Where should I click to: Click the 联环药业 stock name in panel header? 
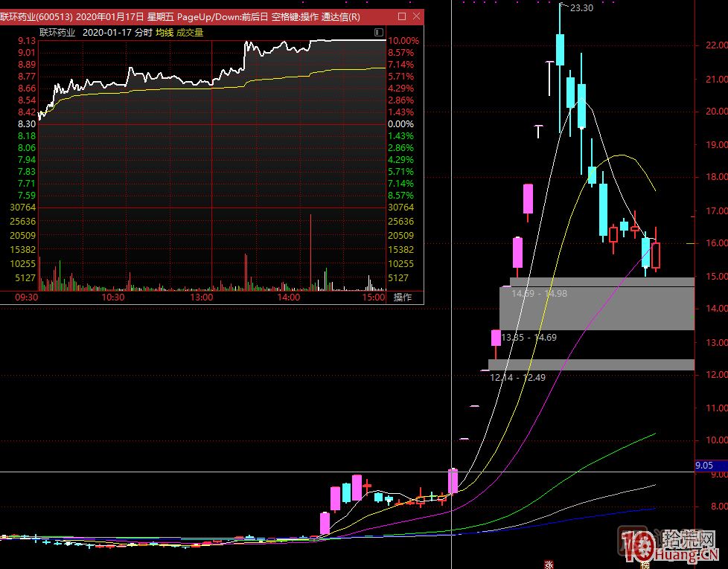[x=59, y=32]
